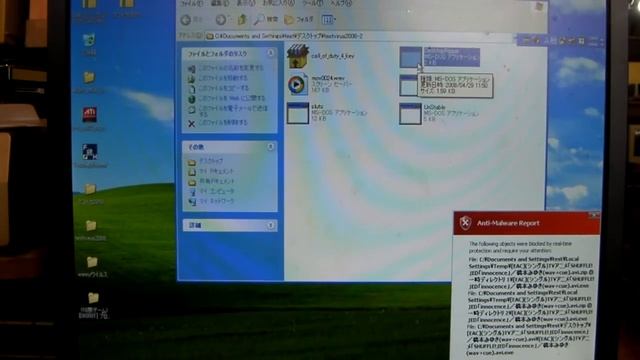
Task: Collapse the ファイルとフォルダのタスク panel
Action: (270, 53)
